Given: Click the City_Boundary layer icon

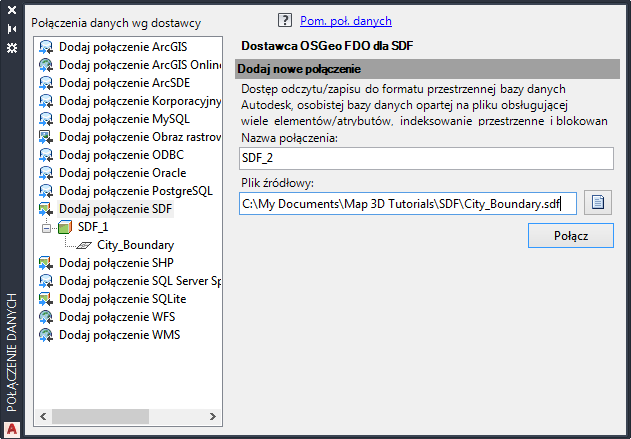Looking at the screenshot, I should click(84, 245).
